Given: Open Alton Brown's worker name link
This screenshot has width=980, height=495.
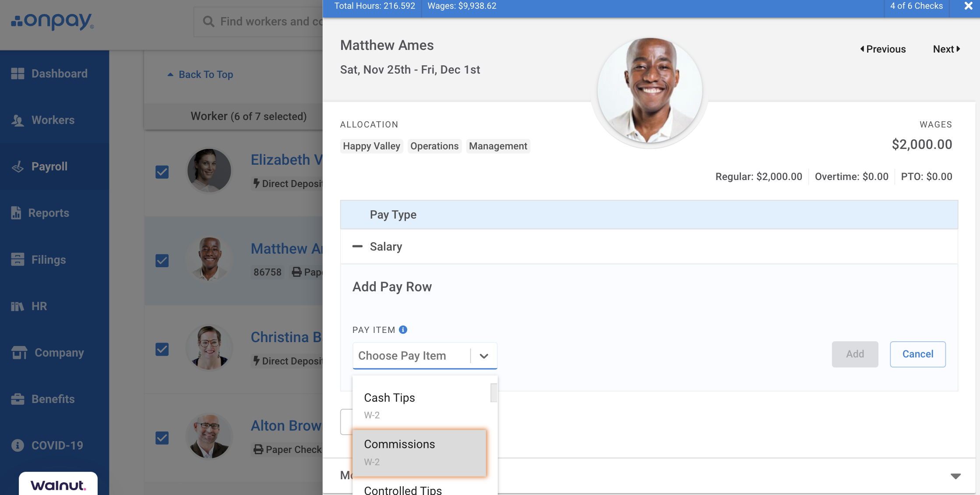Looking at the screenshot, I should (287, 425).
